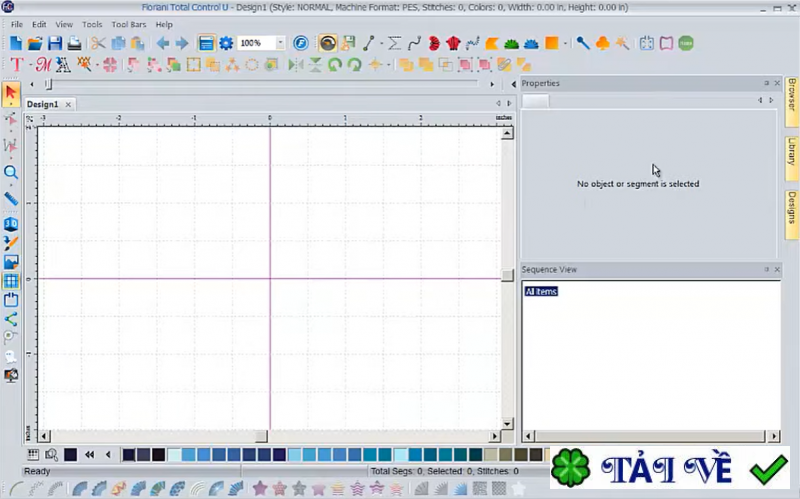
Task: Switch to the Design1 tab
Action: coord(42,104)
